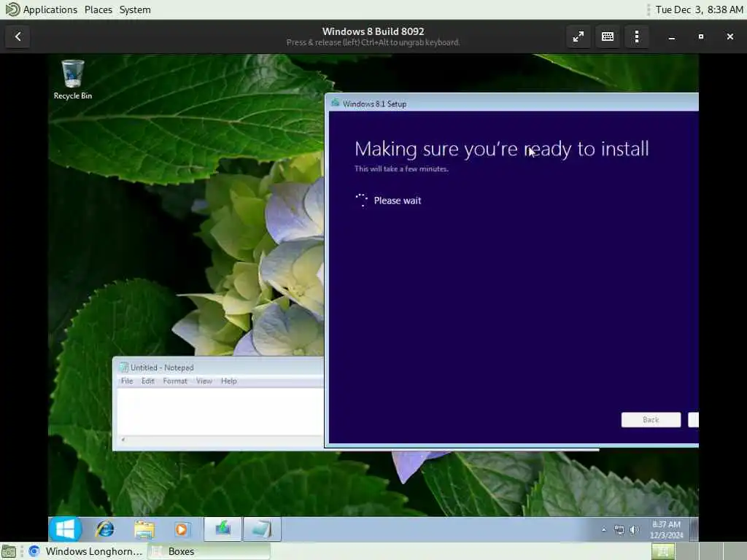Click the Windows Start button
Screen dimensions: 747x560
point(65,529)
